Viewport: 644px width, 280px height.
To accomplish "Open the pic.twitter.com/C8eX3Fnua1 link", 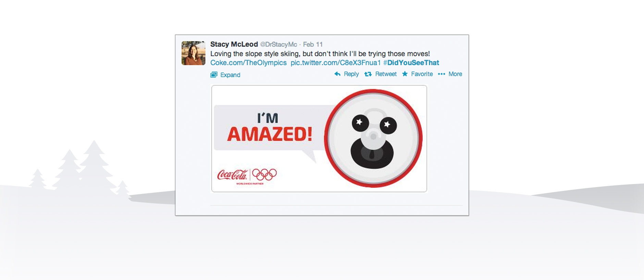I will click(x=335, y=63).
